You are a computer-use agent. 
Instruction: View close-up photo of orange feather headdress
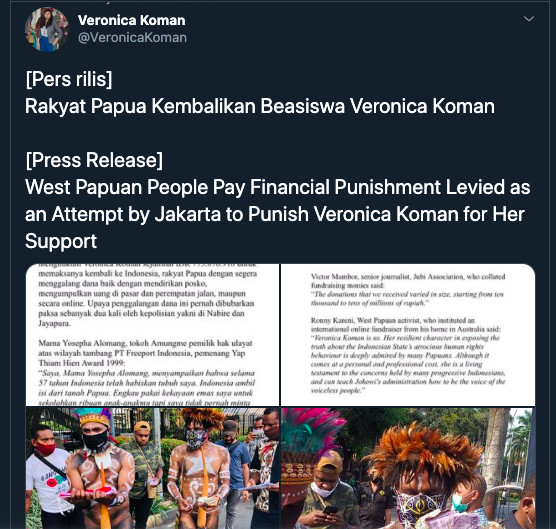click(x=408, y=468)
